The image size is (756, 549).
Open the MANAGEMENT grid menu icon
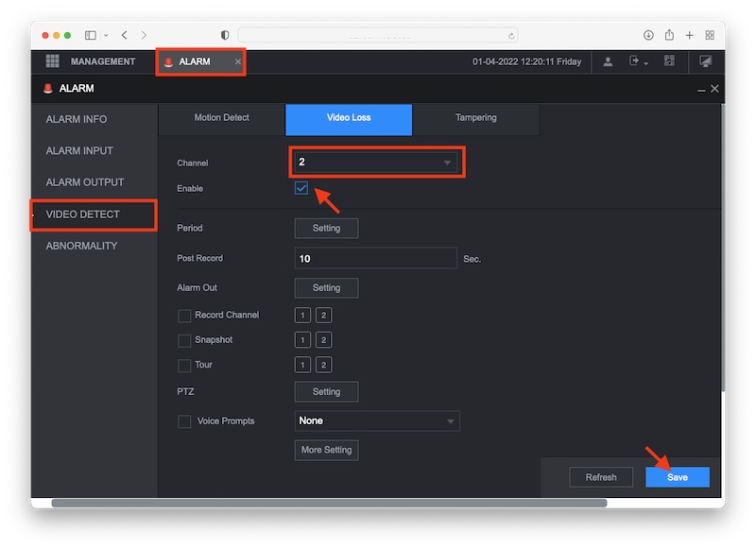click(53, 61)
